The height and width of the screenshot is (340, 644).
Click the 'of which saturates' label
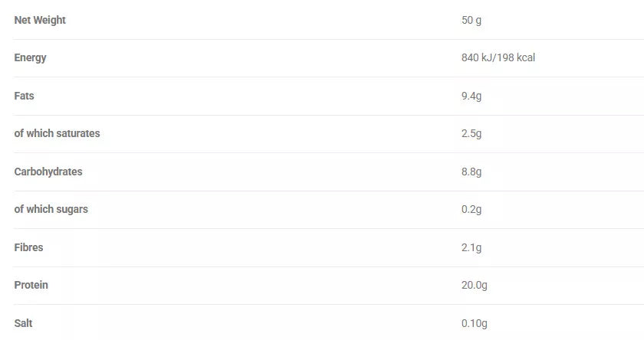(58, 133)
